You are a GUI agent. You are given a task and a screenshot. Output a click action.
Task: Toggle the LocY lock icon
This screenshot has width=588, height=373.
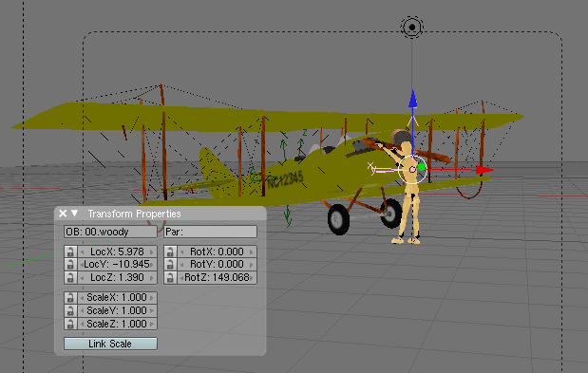pyautogui.click(x=70, y=265)
